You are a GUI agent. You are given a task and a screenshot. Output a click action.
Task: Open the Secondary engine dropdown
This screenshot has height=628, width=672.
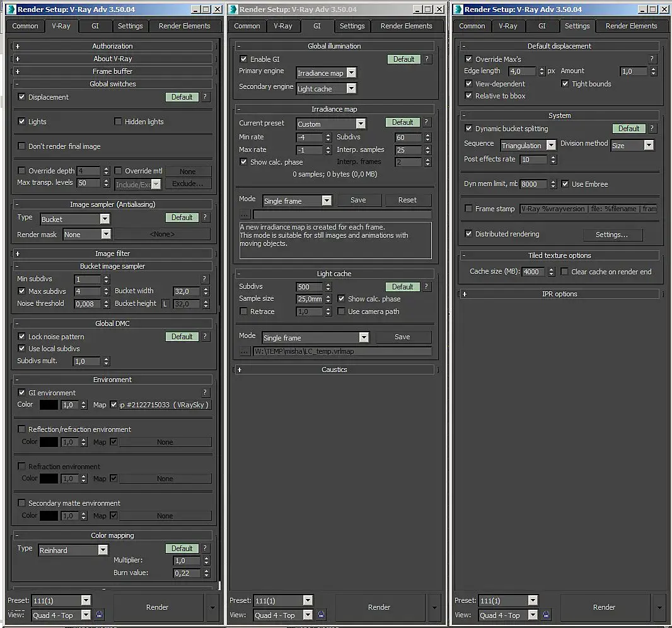pos(326,89)
